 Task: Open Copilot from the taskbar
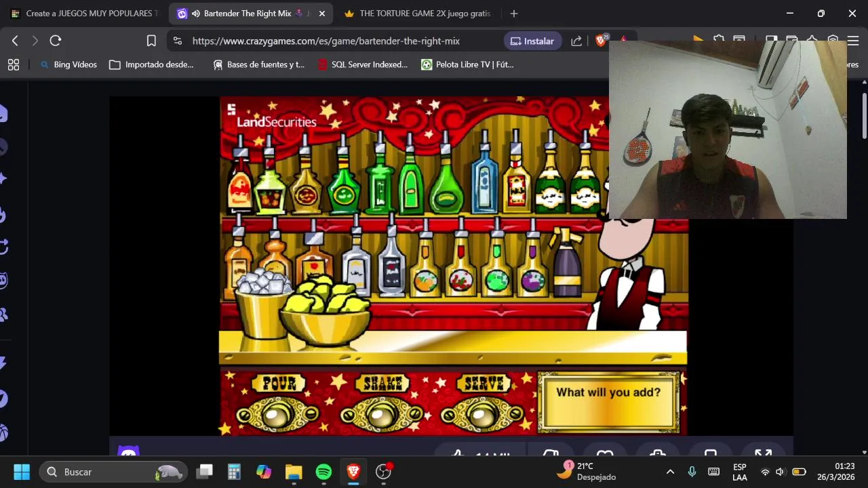(264, 472)
